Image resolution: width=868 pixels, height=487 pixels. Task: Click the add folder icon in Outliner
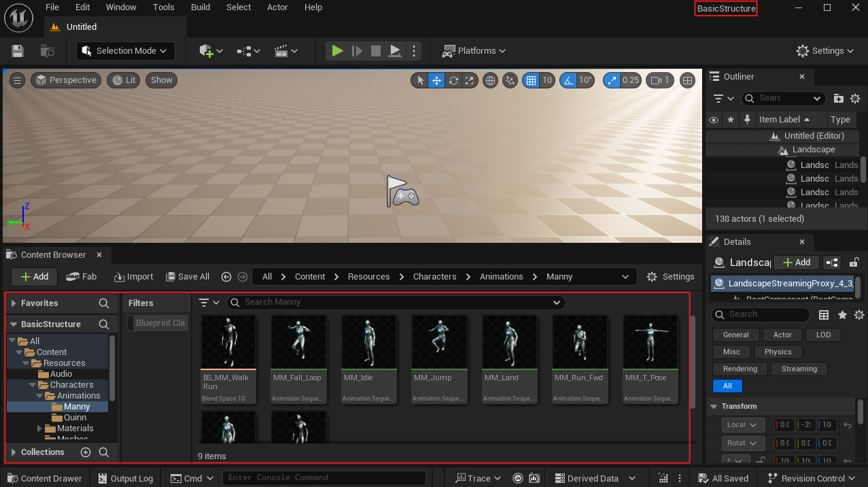[838, 98]
